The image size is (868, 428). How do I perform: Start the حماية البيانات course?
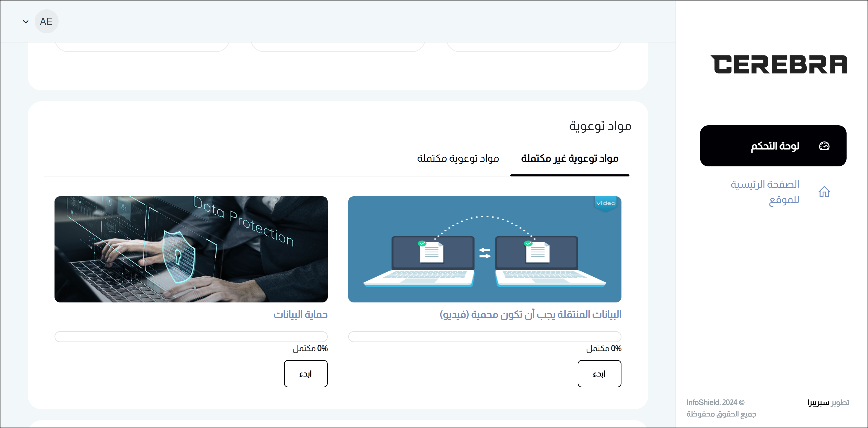click(x=306, y=374)
